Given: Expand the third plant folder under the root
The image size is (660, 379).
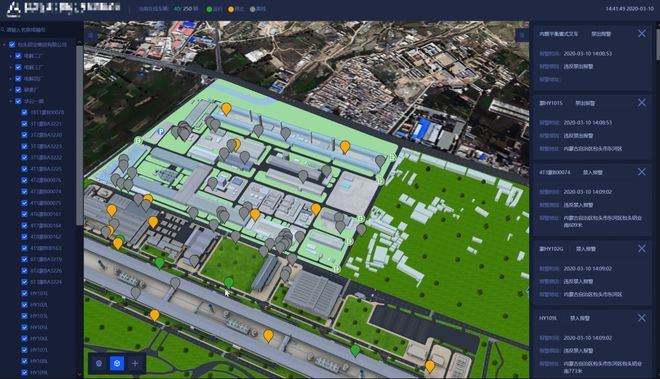Looking at the screenshot, I should coord(11,78).
